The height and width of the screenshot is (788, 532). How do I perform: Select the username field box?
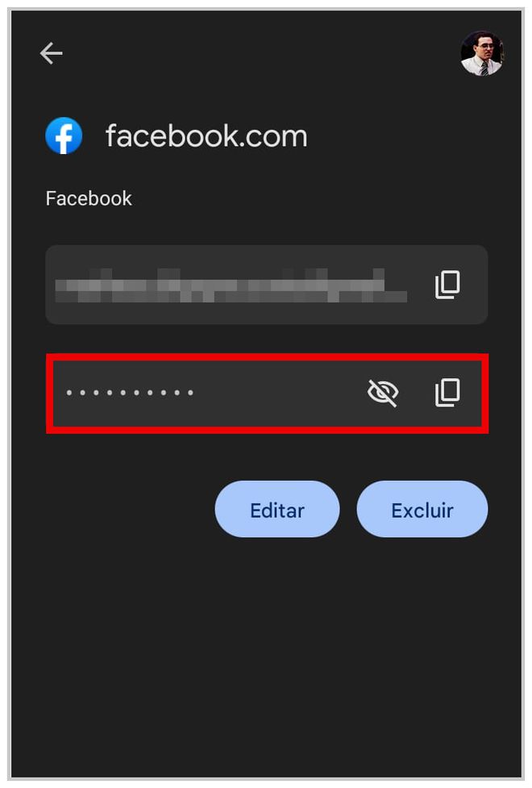[267, 285]
